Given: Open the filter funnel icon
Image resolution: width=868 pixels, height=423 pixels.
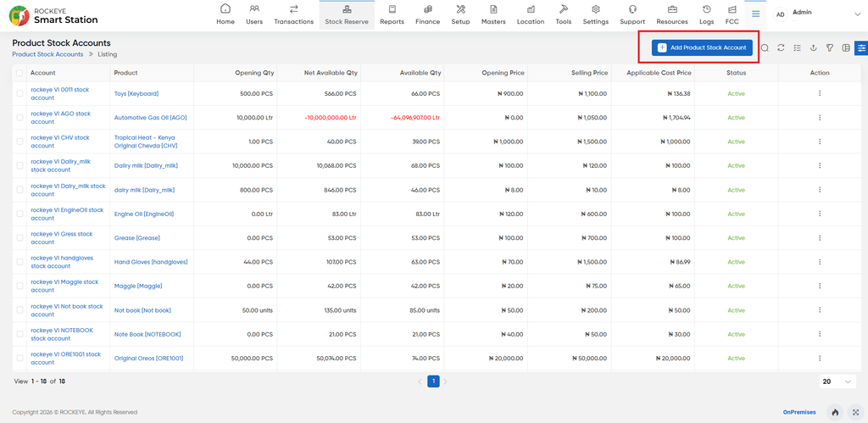Looking at the screenshot, I should tap(829, 48).
